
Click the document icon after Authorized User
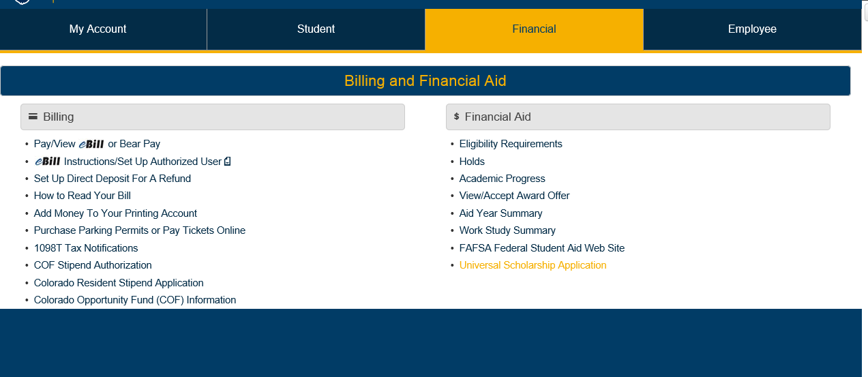(x=228, y=162)
